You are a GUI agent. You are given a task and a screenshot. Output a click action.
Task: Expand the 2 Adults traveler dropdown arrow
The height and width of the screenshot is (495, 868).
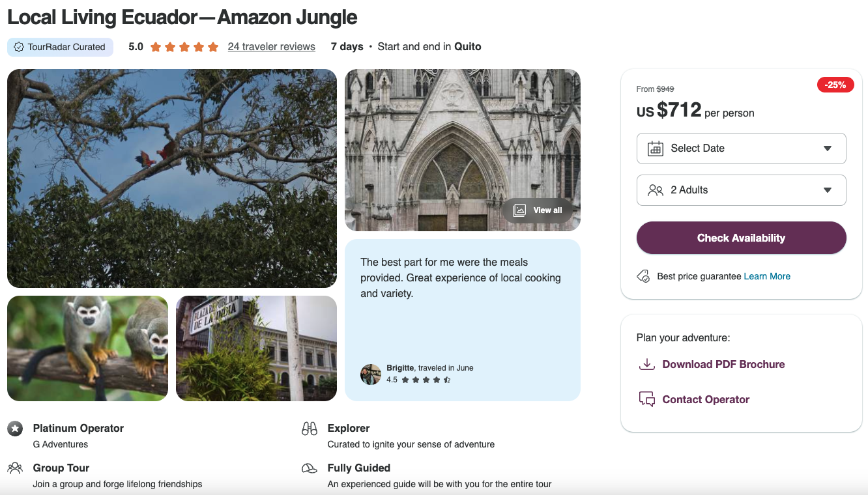(827, 190)
